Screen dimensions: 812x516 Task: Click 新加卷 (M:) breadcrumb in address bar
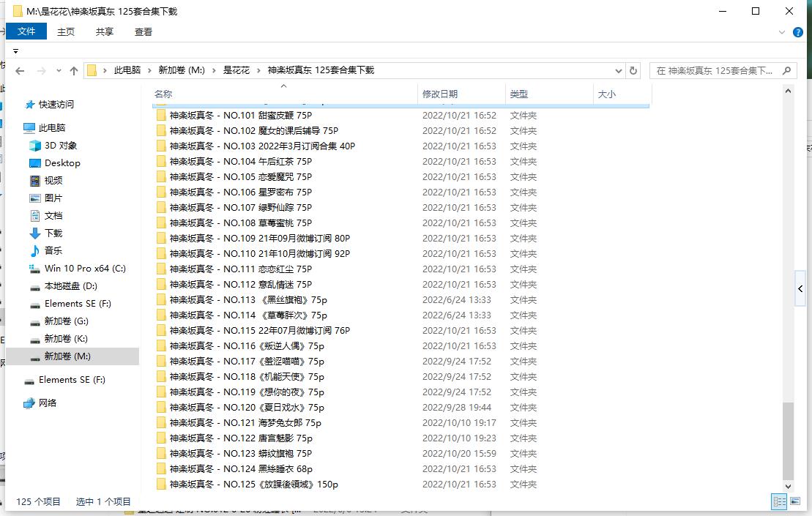[x=182, y=70]
